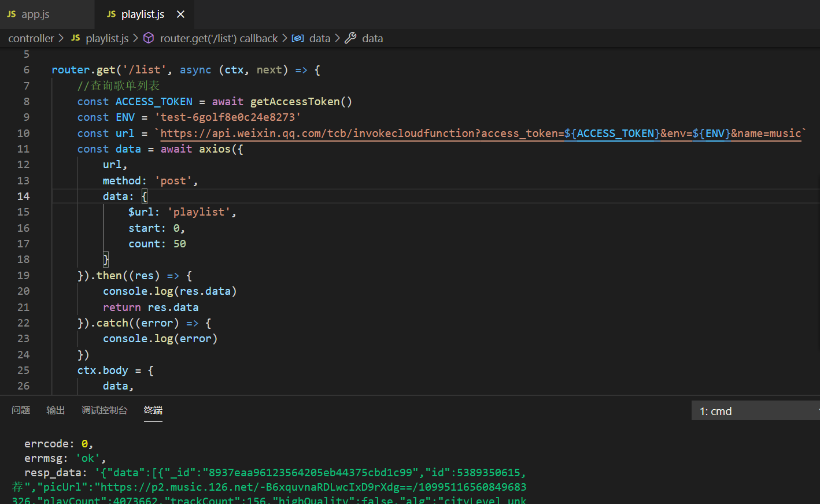
Task: Click the cube icon before router.get callback
Action: click(149, 38)
